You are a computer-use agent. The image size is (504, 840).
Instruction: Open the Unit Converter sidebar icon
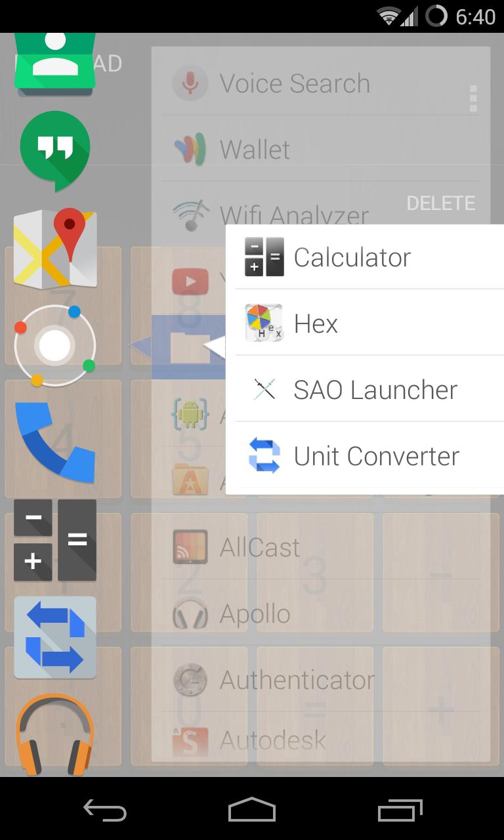click(x=55, y=637)
